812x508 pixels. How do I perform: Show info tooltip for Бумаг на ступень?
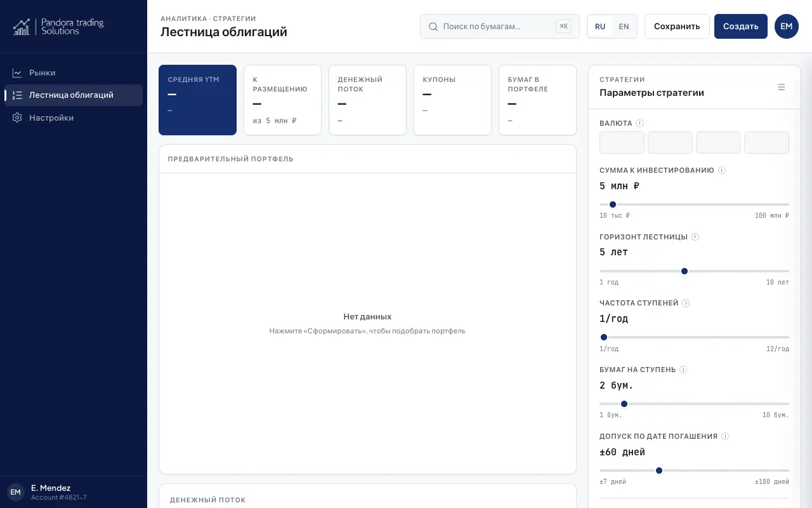click(683, 370)
